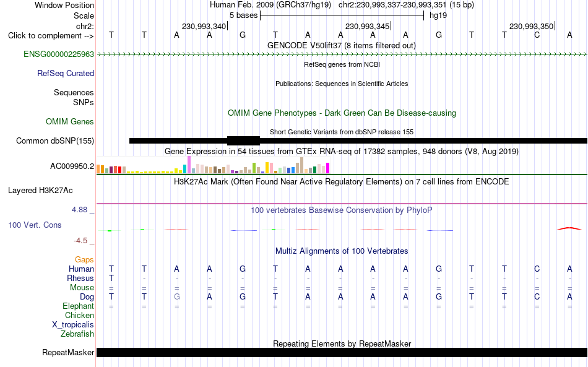
Task: Click the ENSG00000225963 gene label
Action: [59, 54]
